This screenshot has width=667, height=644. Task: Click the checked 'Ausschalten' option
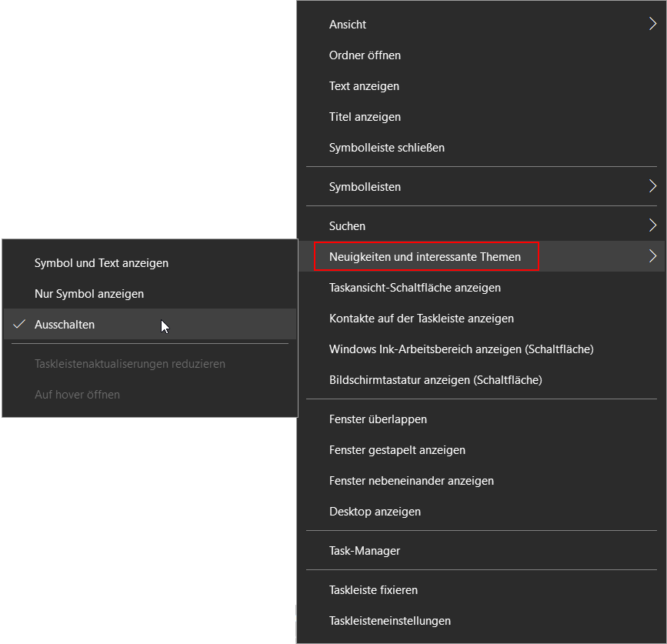[65, 325]
